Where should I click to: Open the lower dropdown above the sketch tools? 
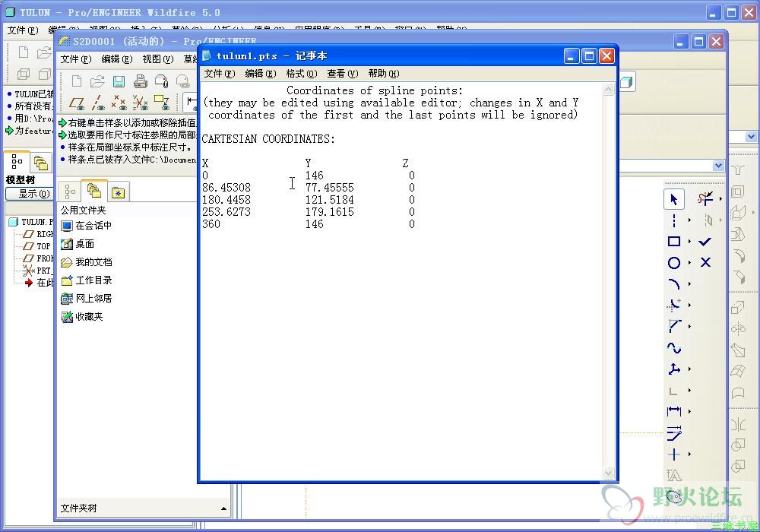tap(718, 166)
